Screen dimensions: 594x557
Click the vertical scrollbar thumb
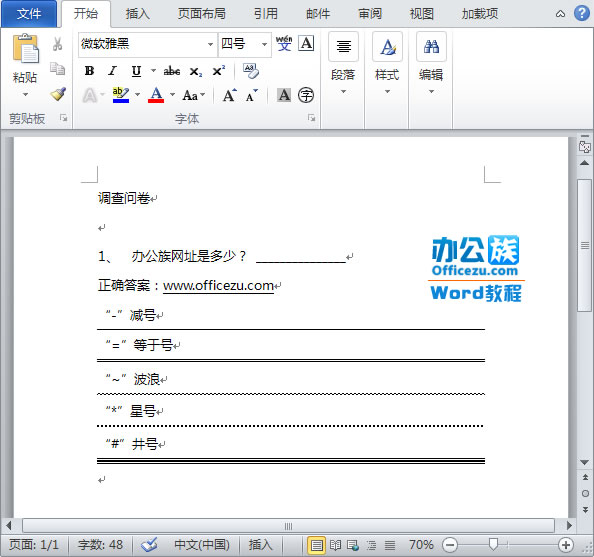pyautogui.click(x=585, y=246)
